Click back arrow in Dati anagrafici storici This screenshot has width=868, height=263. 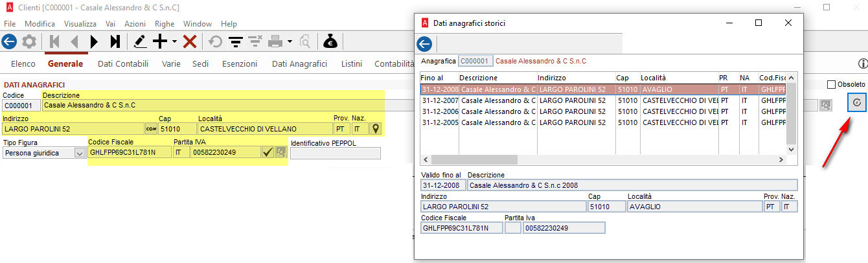pyautogui.click(x=424, y=44)
